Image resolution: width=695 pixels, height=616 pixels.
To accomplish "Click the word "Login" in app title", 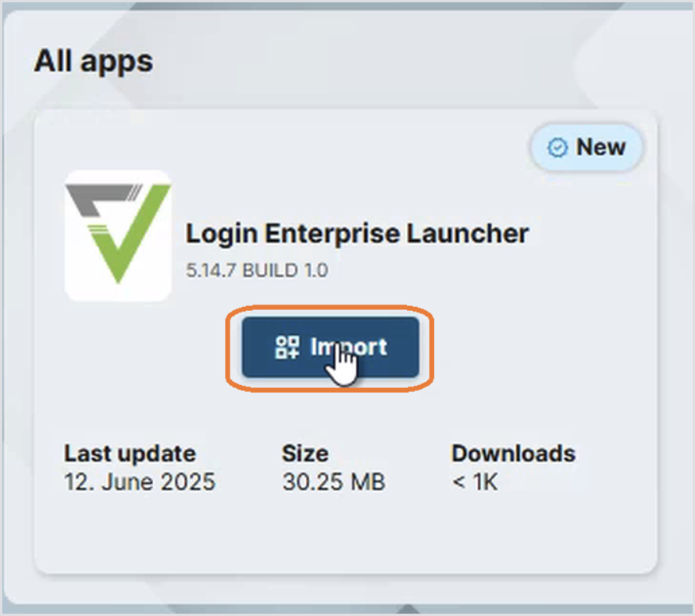I will pos(221,234).
